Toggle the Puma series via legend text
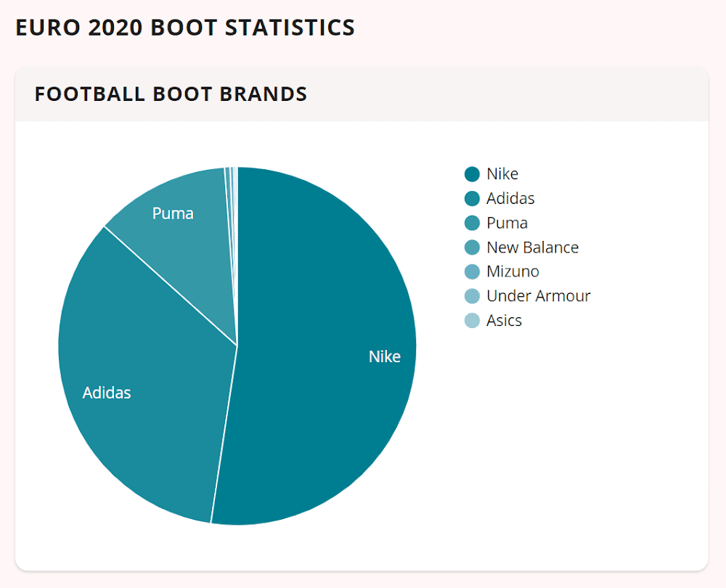The image size is (726, 588). [x=507, y=223]
